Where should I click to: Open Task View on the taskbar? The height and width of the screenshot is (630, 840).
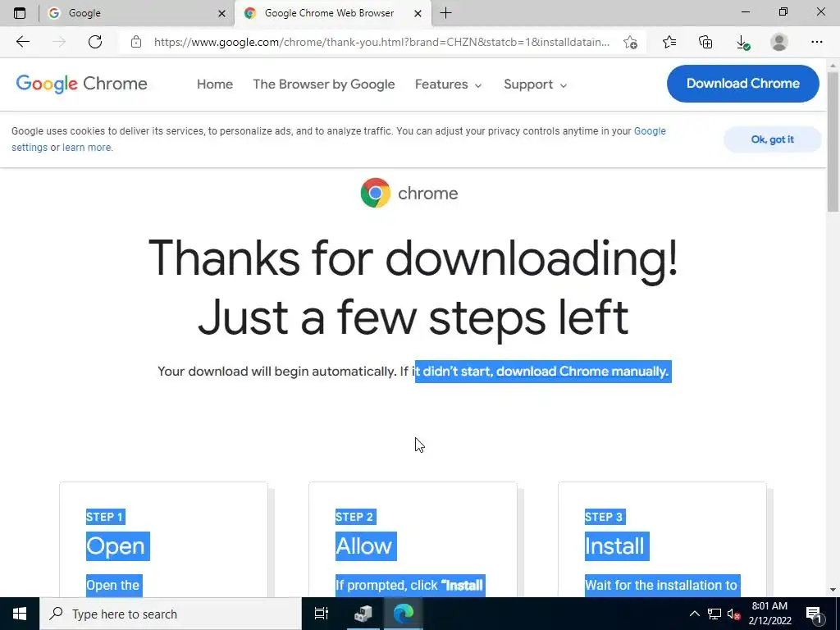tap(322, 614)
